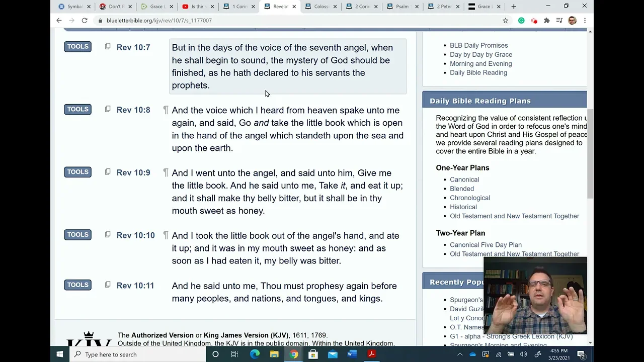
Task: Open the Chrome profile avatar
Action: [572, 21]
